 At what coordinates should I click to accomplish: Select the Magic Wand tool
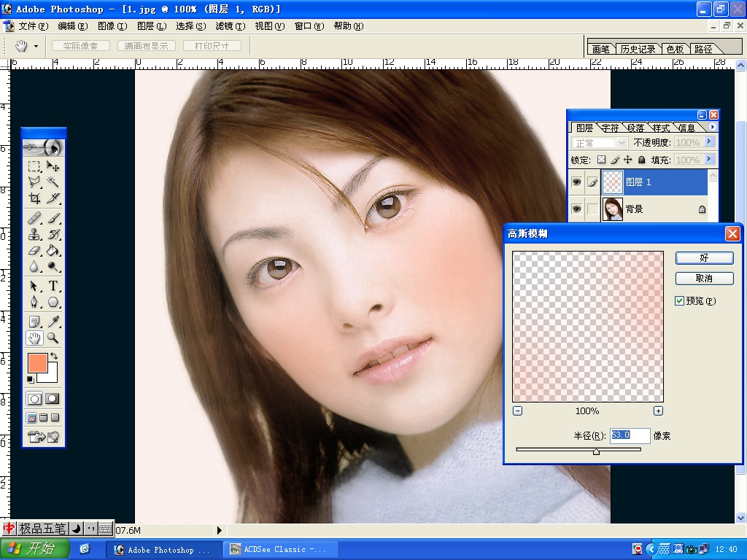point(53,182)
